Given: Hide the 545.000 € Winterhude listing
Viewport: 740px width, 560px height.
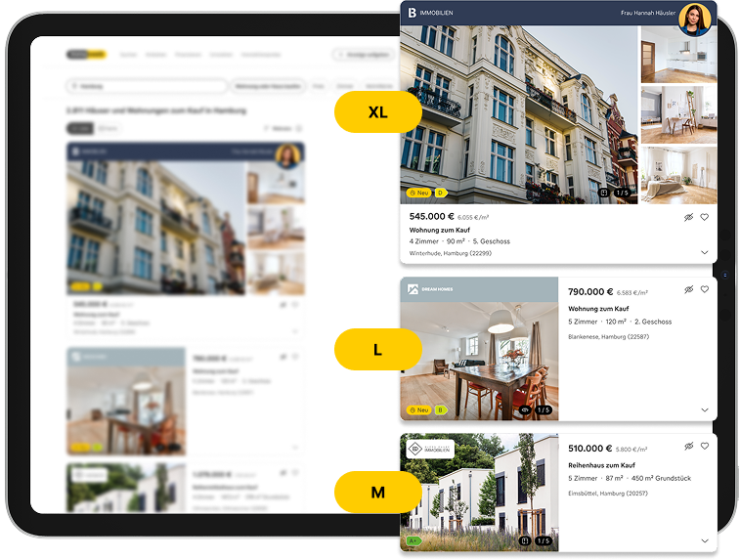Looking at the screenshot, I should coord(688,217).
